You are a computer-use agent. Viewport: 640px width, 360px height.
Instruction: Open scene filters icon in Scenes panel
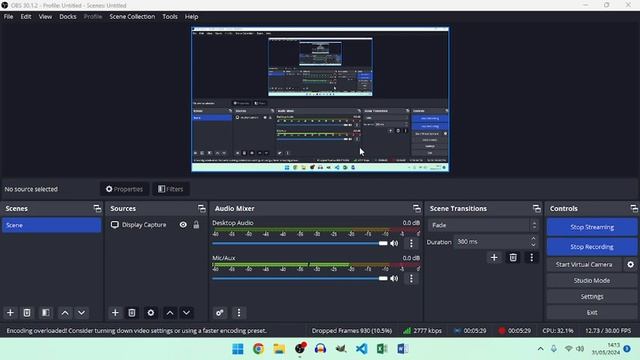(x=46, y=313)
